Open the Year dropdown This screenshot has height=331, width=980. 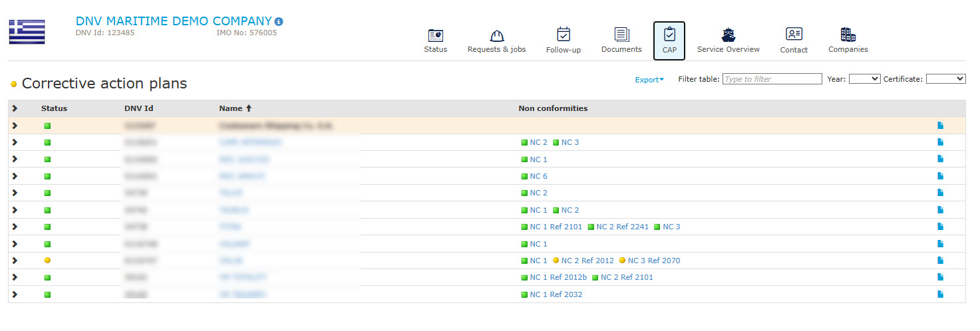[865, 78]
